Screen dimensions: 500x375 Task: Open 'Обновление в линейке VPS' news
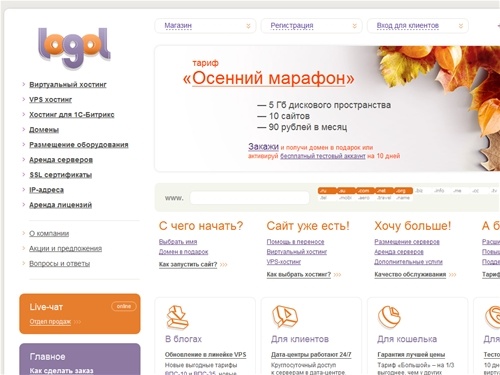tap(205, 355)
